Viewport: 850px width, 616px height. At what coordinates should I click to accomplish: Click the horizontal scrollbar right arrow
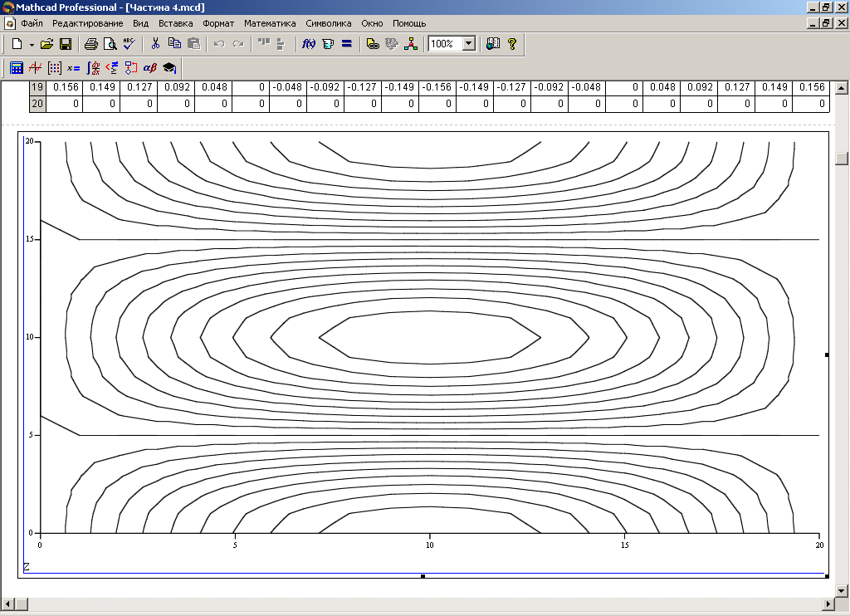coord(828,604)
